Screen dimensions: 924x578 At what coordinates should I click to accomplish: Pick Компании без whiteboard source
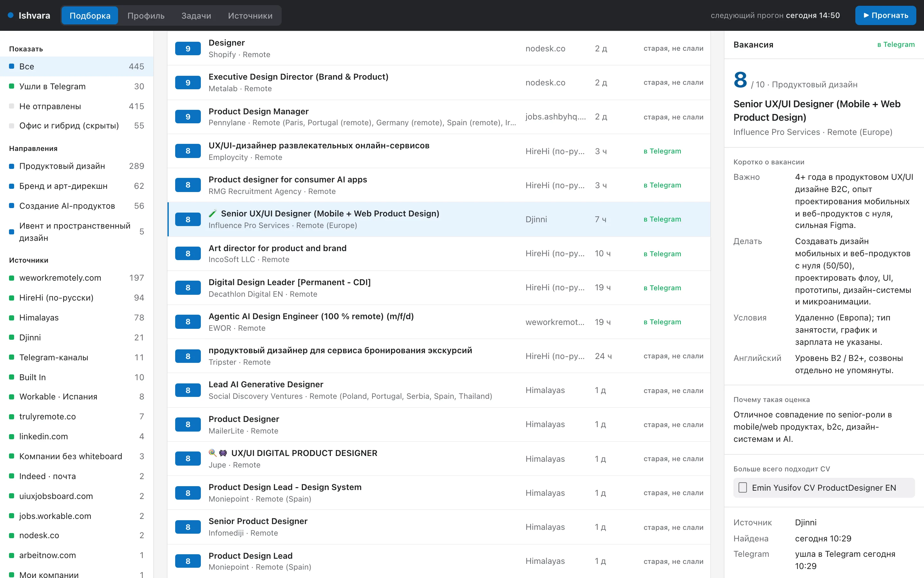click(76, 456)
